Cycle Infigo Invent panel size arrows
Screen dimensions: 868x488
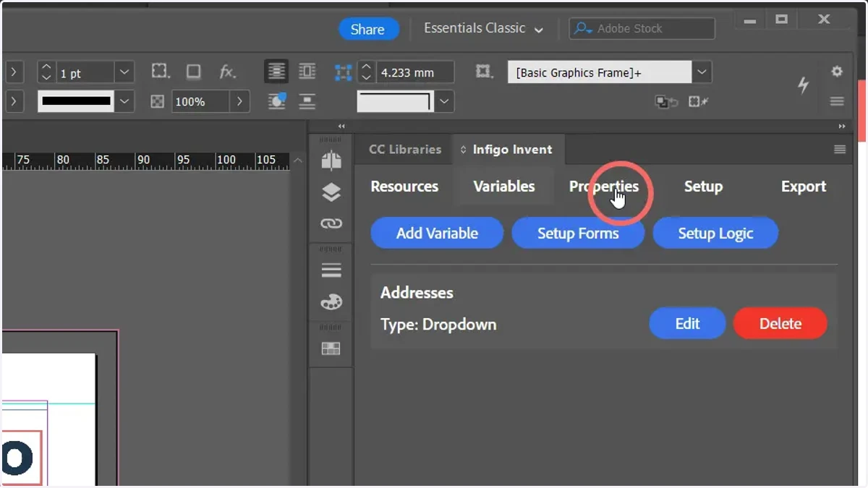463,150
